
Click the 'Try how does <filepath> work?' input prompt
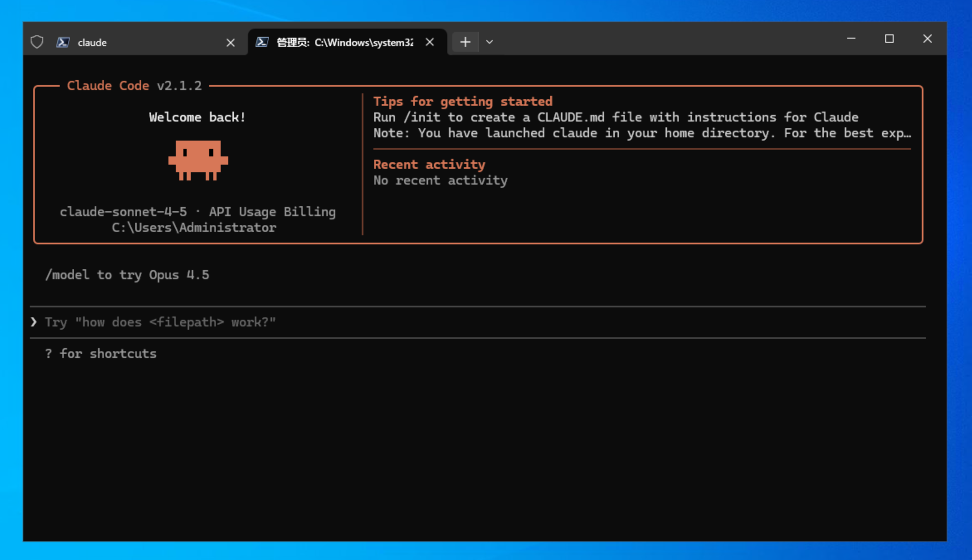pyautogui.click(x=160, y=321)
